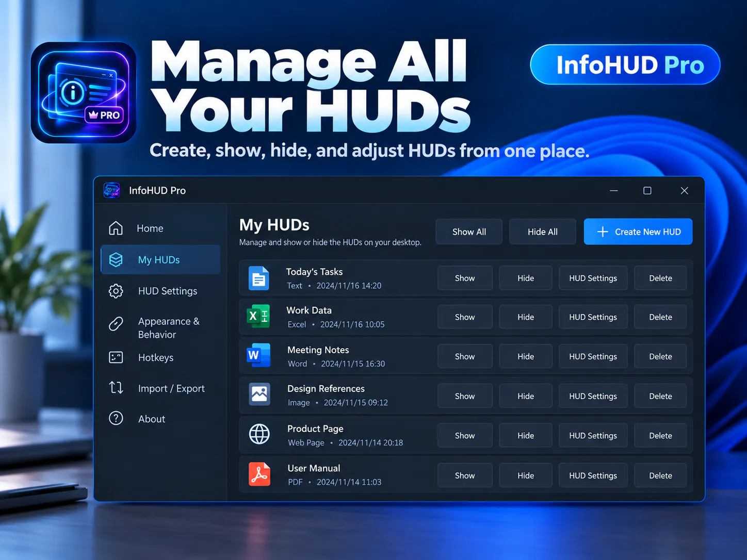Click the Show All button
This screenshot has width=747, height=560.
click(469, 232)
